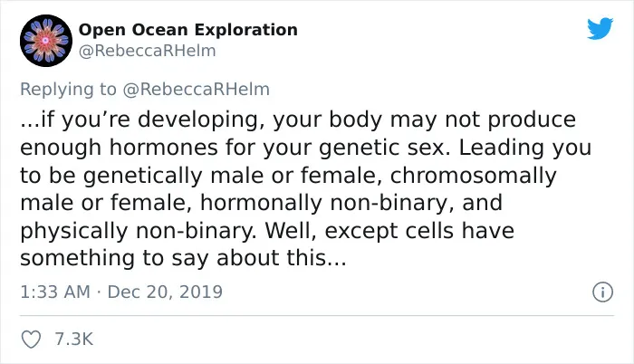Click the phrase "Leading you" in the tweet
The height and width of the screenshot is (364, 634).
(x=524, y=148)
